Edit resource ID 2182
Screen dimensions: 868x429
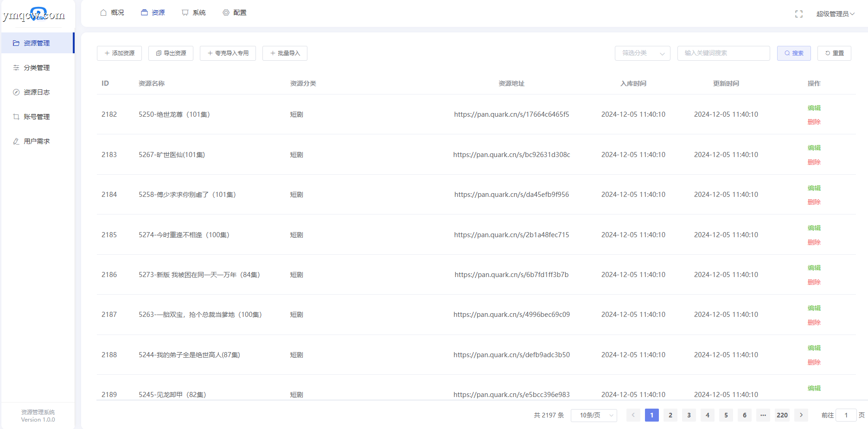[814, 108]
